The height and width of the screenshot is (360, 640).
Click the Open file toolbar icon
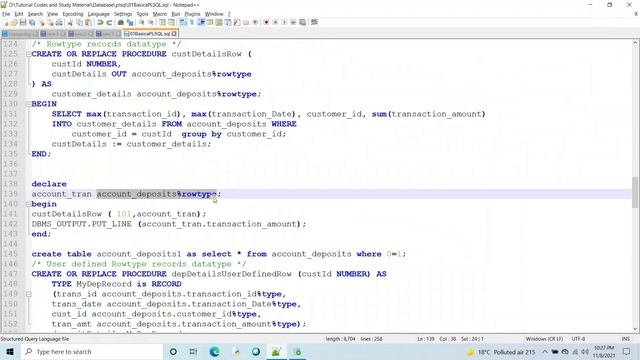(x=14, y=22)
